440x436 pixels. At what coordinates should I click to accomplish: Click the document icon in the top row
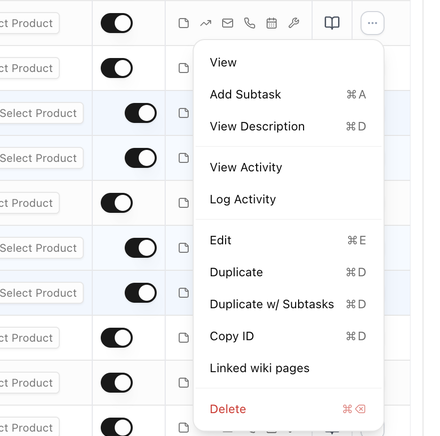184,23
